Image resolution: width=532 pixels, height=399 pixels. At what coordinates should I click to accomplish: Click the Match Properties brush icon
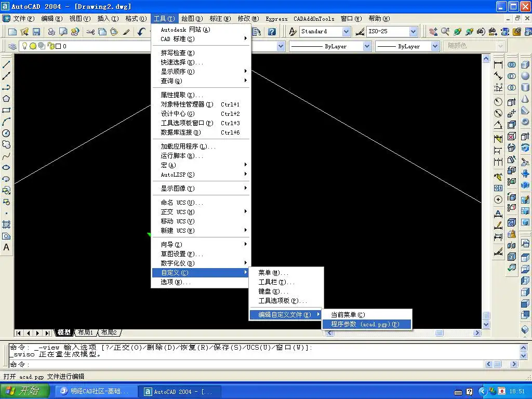126,32
